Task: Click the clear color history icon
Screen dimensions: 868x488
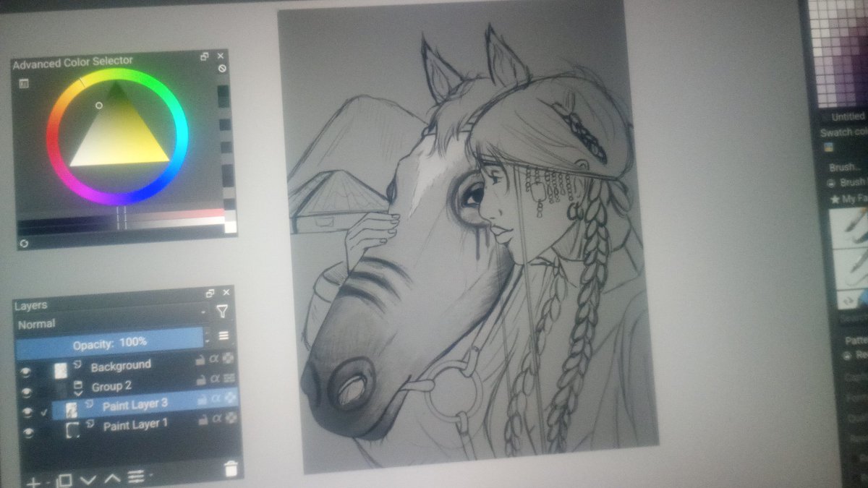Action: [223, 69]
